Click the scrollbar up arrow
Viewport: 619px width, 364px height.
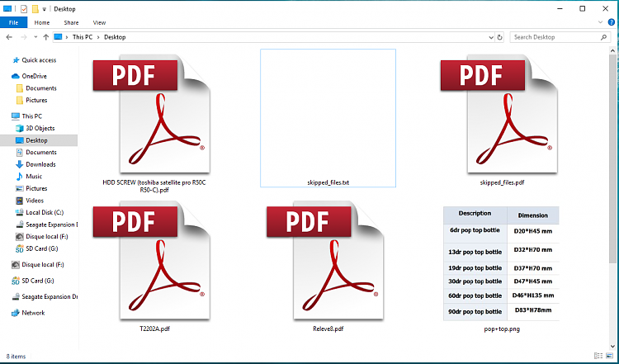pos(612,50)
